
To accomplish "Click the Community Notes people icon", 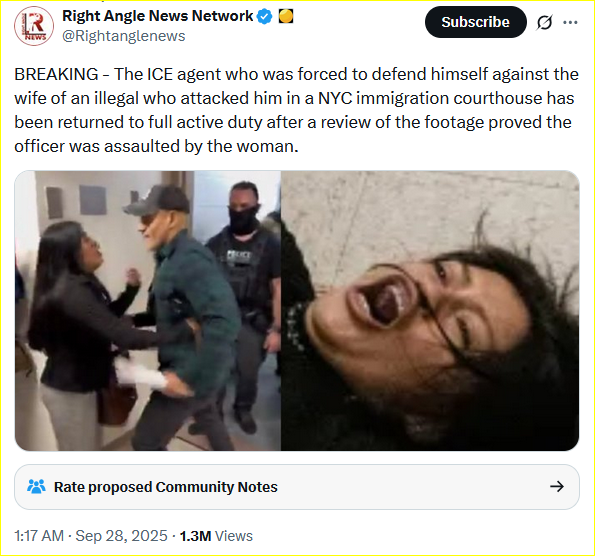I will coord(36,486).
